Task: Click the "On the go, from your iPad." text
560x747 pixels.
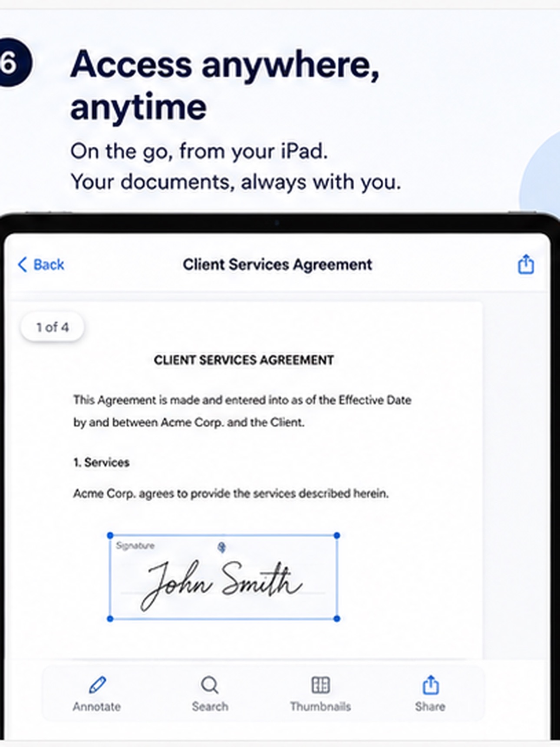Action: pos(199,152)
